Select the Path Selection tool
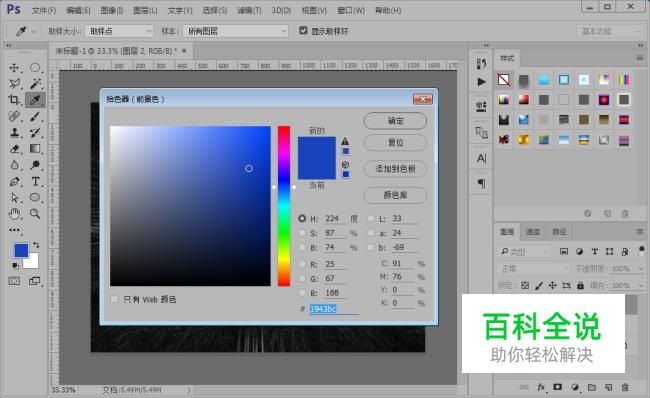 click(15, 198)
